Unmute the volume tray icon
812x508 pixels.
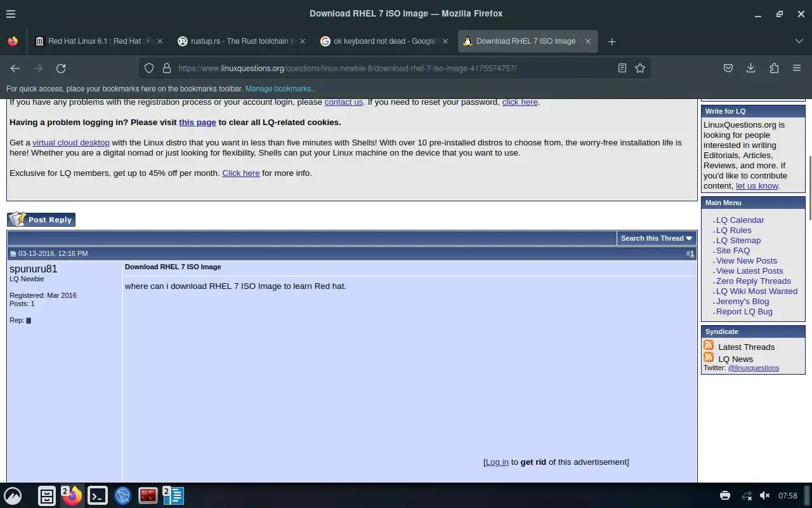765,495
